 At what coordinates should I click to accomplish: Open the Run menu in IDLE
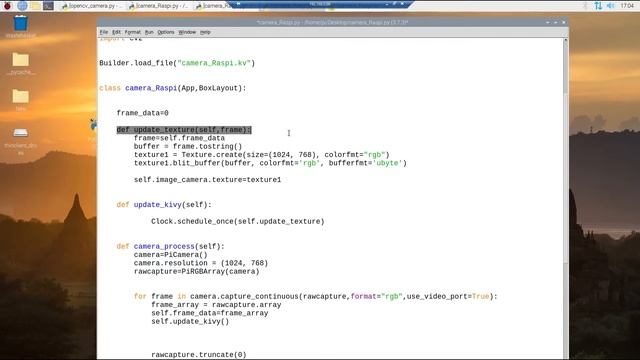(149, 32)
